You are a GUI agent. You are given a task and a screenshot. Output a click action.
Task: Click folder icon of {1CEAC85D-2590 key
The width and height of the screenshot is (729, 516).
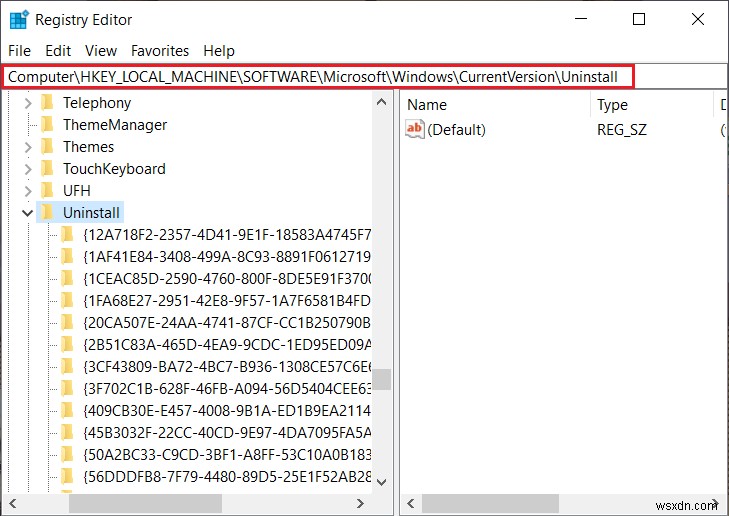[x=67, y=278]
